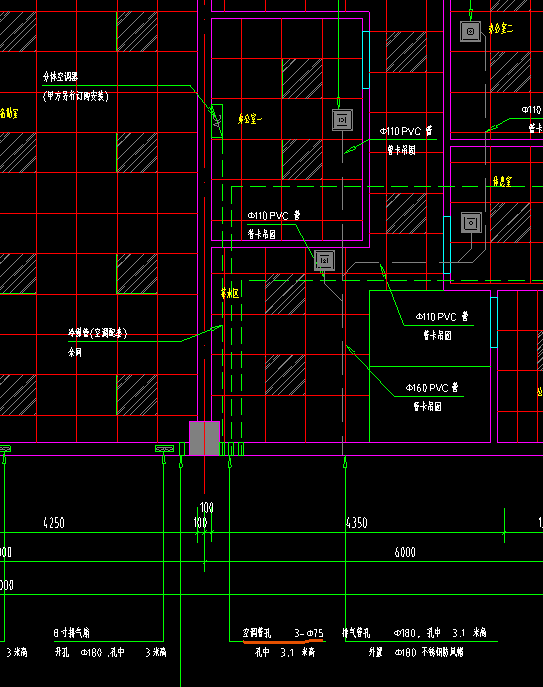Screen dimensions: 543x687
Task: Click the 8寸排气扇 annotation
Action: [x=72, y=633]
